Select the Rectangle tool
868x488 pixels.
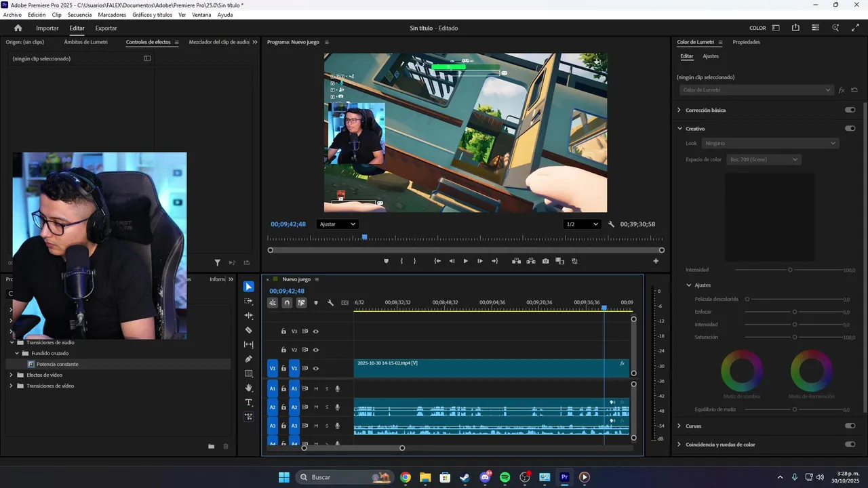pyautogui.click(x=249, y=373)
